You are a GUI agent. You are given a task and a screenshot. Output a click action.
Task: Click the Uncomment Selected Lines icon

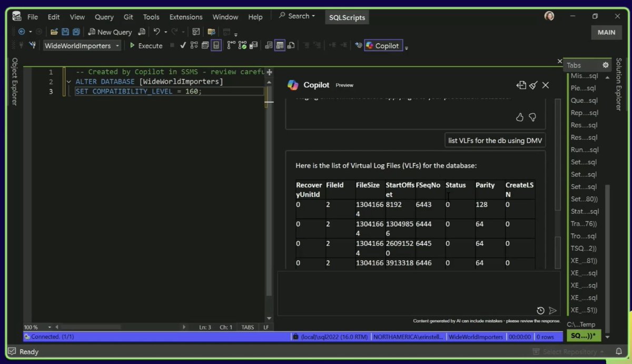[318, 45]
